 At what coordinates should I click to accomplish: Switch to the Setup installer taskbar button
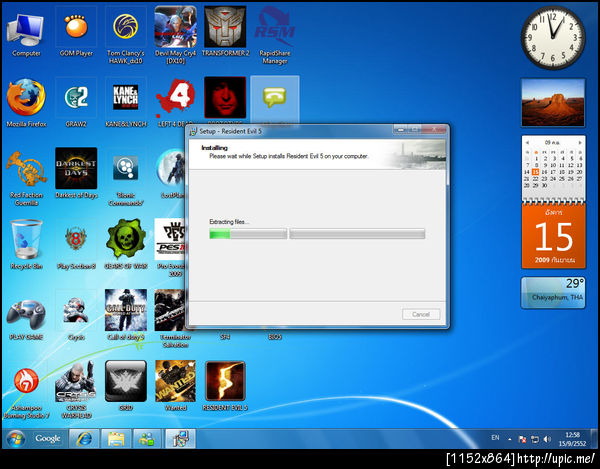point(180,439)
